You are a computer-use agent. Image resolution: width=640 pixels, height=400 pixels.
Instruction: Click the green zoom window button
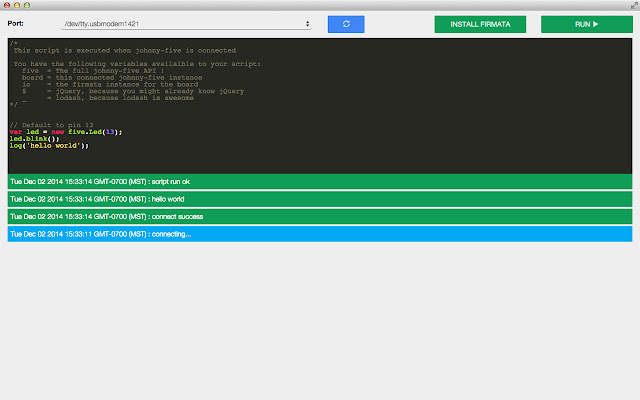pos(27,5)
